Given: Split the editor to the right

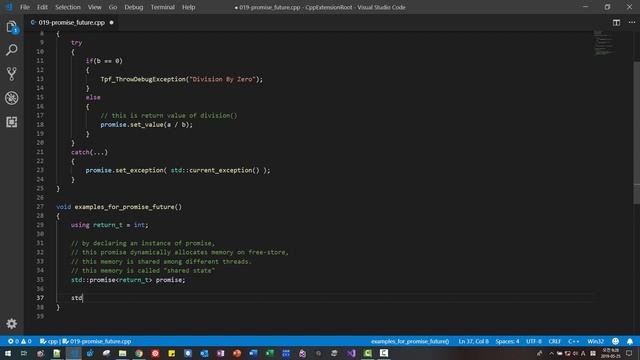Looking at the screenshot, I should point(616,23).
